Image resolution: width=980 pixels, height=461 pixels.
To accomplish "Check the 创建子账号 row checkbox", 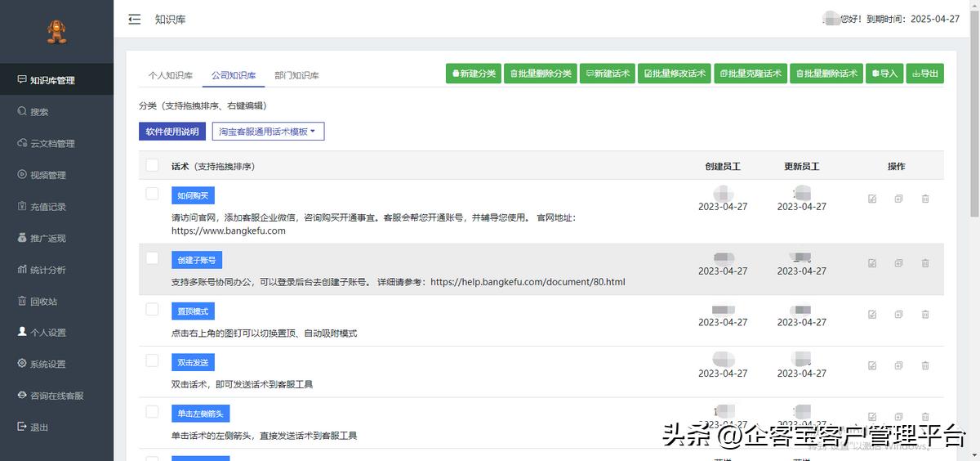I will (152, 257).
